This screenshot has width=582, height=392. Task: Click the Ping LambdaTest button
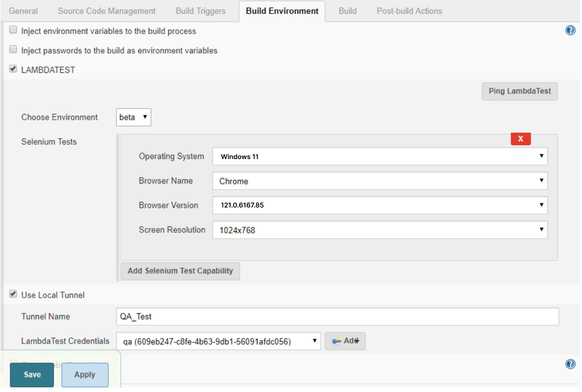pos(519,91)
